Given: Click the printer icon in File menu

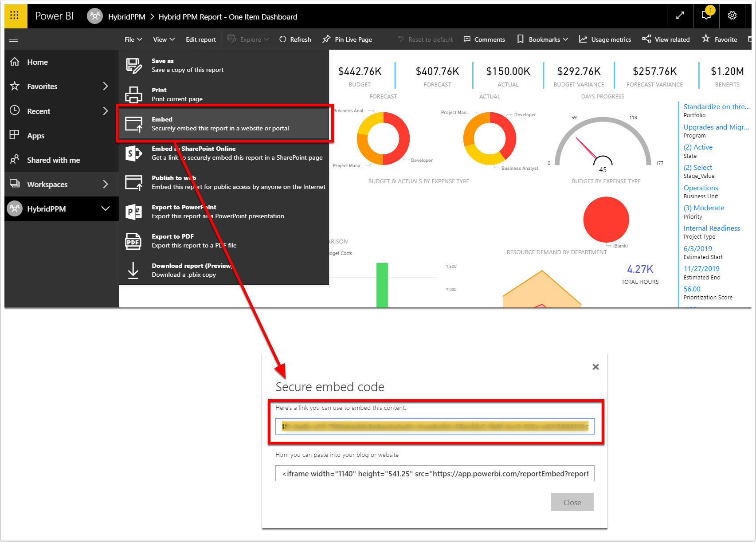Looking at the screenshot, I should tap(134, 95).
